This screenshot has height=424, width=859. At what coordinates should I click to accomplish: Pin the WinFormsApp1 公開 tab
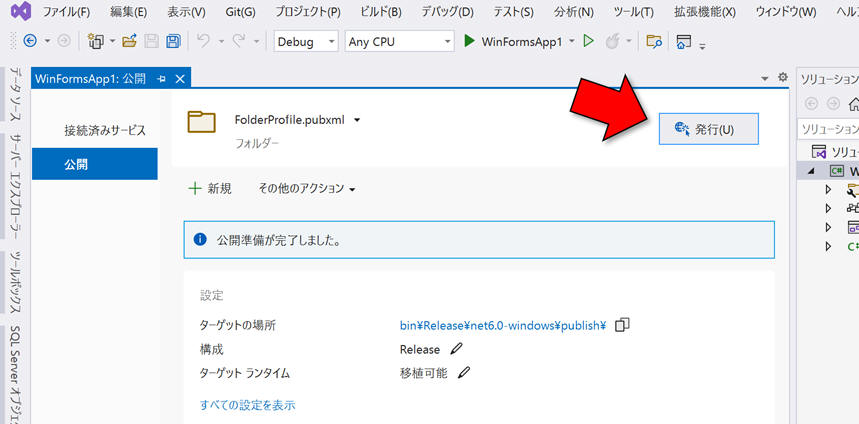[162, 79]
